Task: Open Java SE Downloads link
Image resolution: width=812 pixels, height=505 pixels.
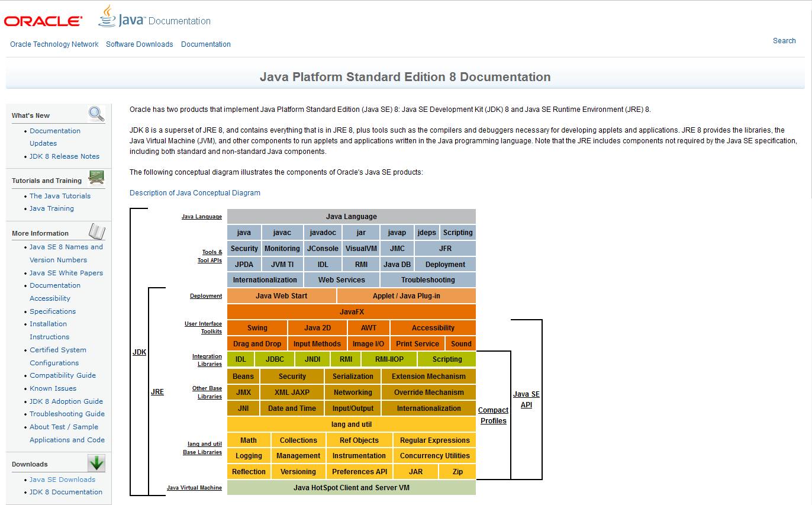Action: point(62,480)
